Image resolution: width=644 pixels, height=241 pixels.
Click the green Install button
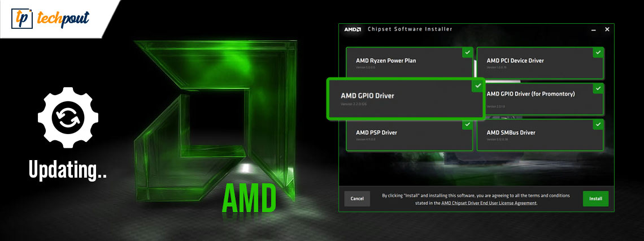595,199
